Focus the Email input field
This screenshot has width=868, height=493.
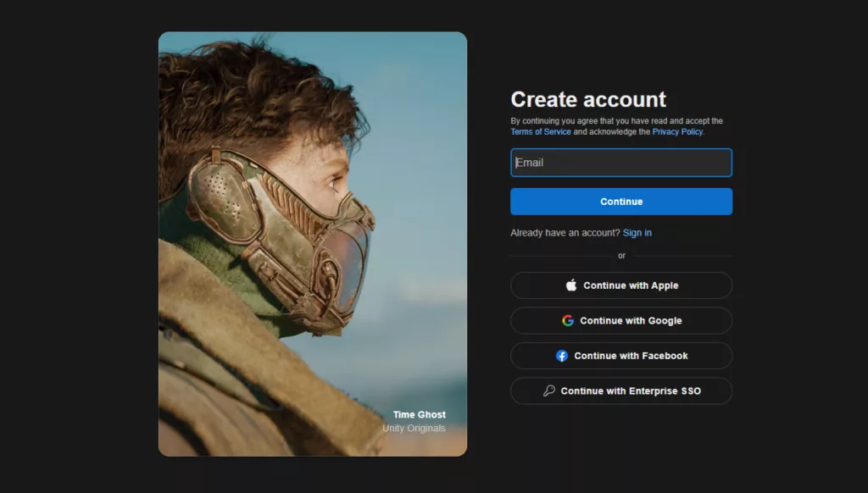[x=620, y=163]
